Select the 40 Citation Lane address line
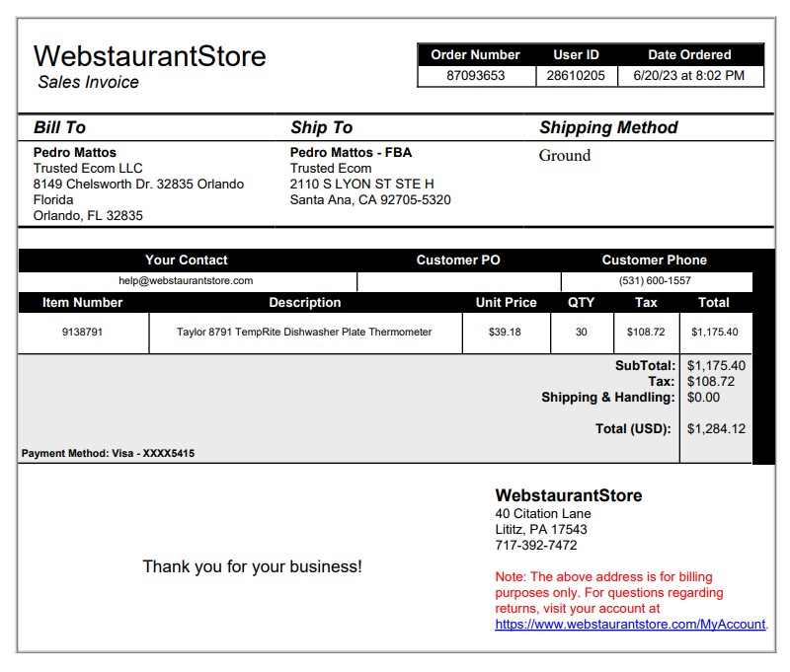790x672 pixels. (x=543, y=514)
